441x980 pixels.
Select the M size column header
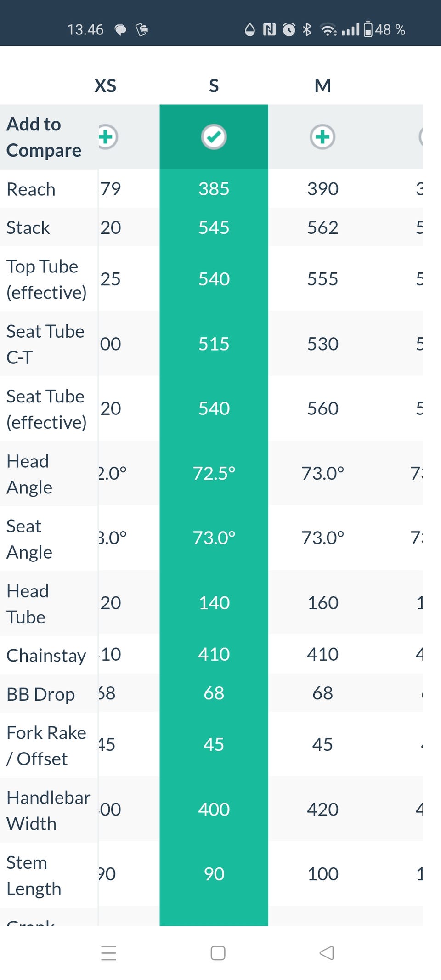pos(322,86)
